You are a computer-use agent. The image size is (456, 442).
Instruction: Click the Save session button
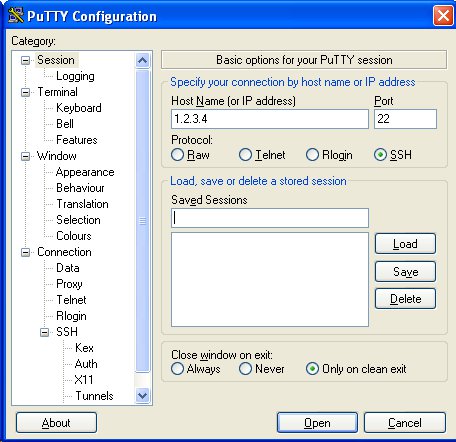coord(405,272)
